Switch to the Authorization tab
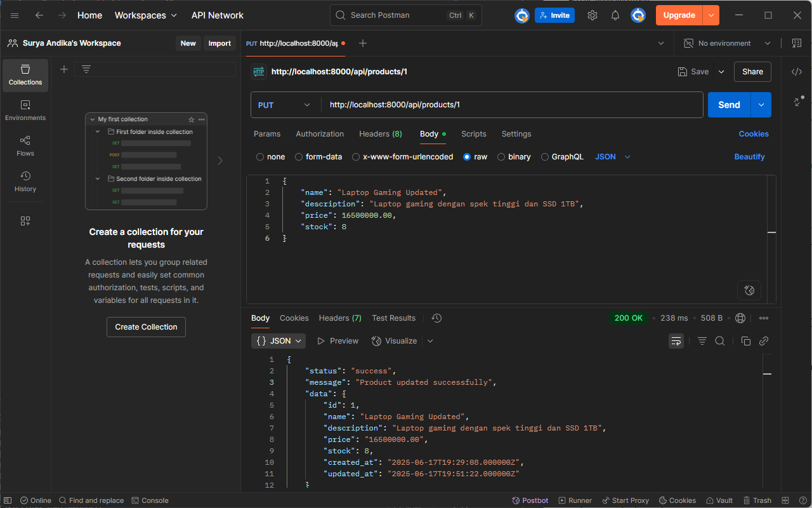The width and height of the screenshot is (812, 508). [320, 134]
